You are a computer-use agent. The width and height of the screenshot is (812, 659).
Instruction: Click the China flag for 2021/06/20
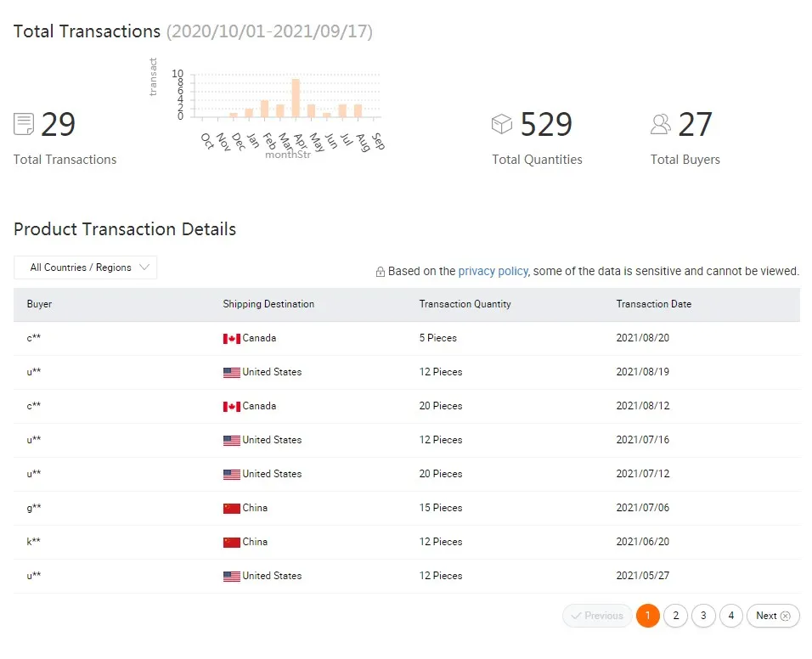231,542
